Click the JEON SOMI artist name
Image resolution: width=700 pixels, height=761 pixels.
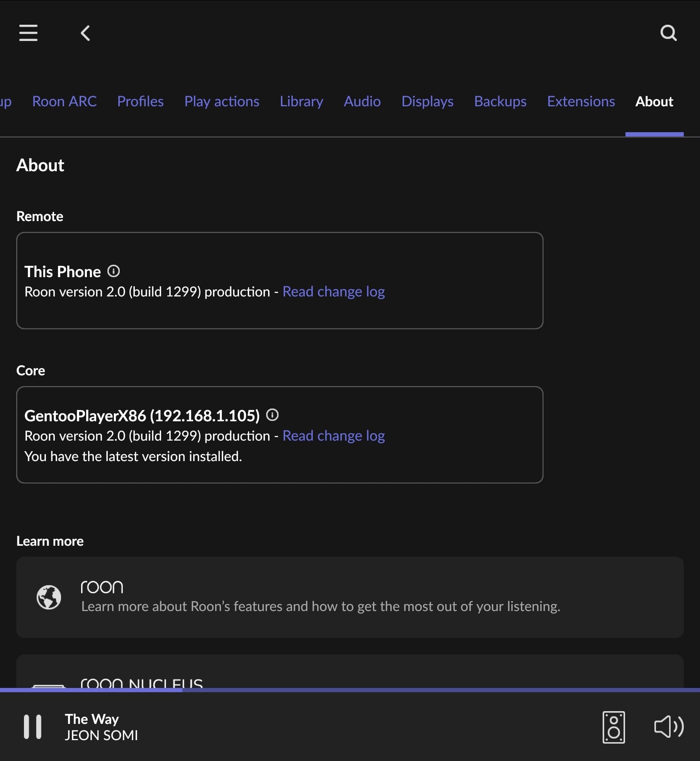point(101,735)
